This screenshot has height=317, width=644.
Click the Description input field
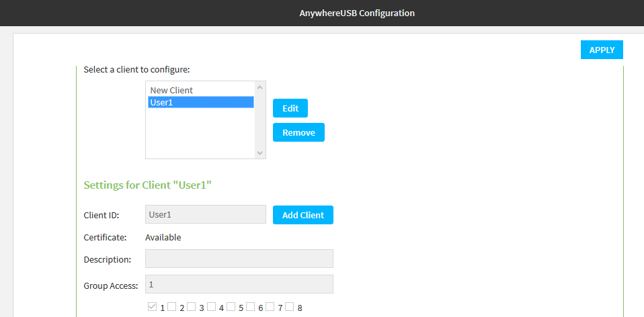click(239, 259)
